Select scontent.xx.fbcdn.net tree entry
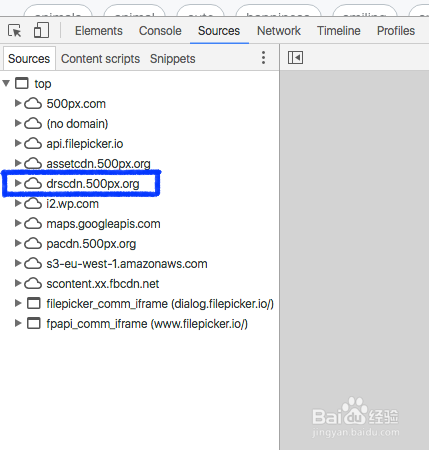429x450 pixels. 103,284
